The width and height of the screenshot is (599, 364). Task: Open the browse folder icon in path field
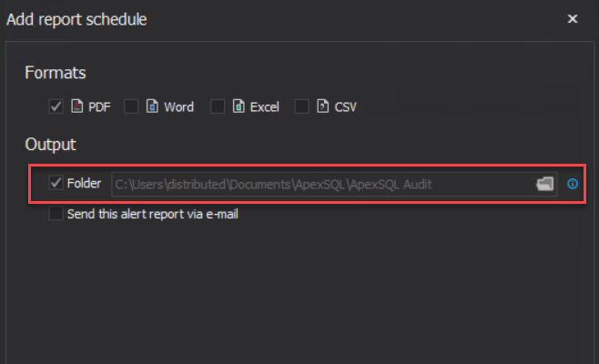coord(544,184)
